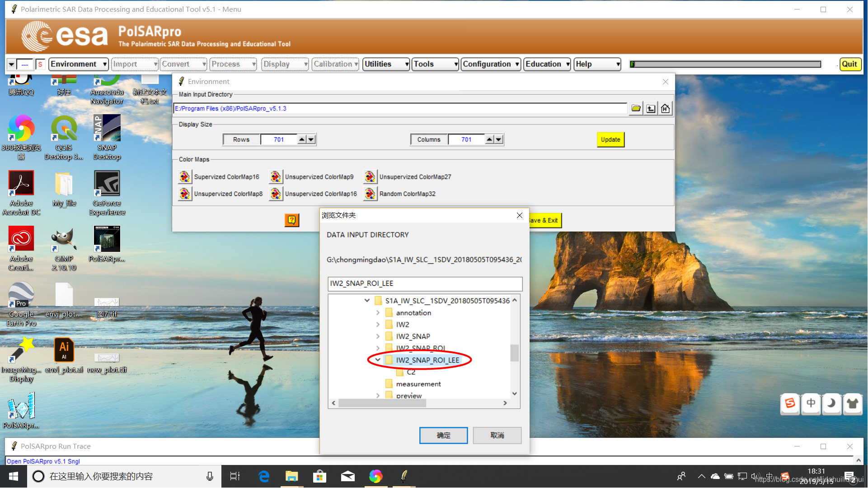The image size is (868, 488).
Task: Open the Utilities menu
Action: [x=385, y=64]
